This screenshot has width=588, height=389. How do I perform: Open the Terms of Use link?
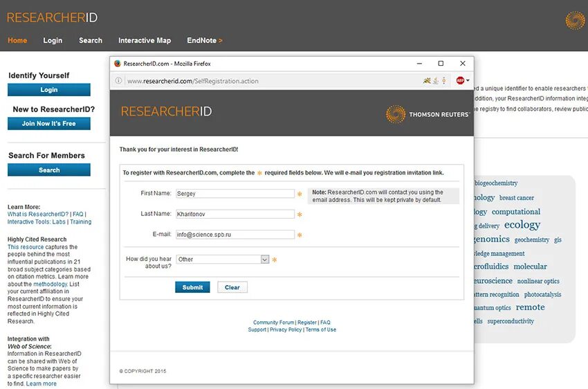320,329
